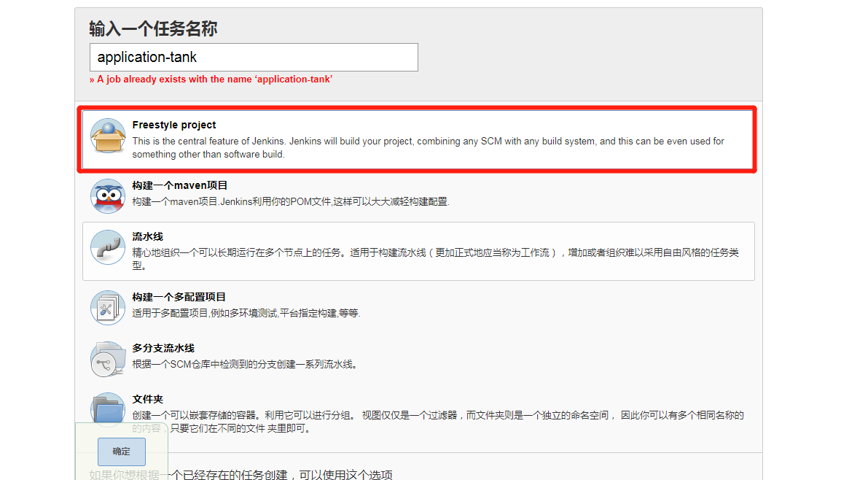Click the Freestyle project box icon
This screenshot has height=480, width=868.
coord(107,136)
